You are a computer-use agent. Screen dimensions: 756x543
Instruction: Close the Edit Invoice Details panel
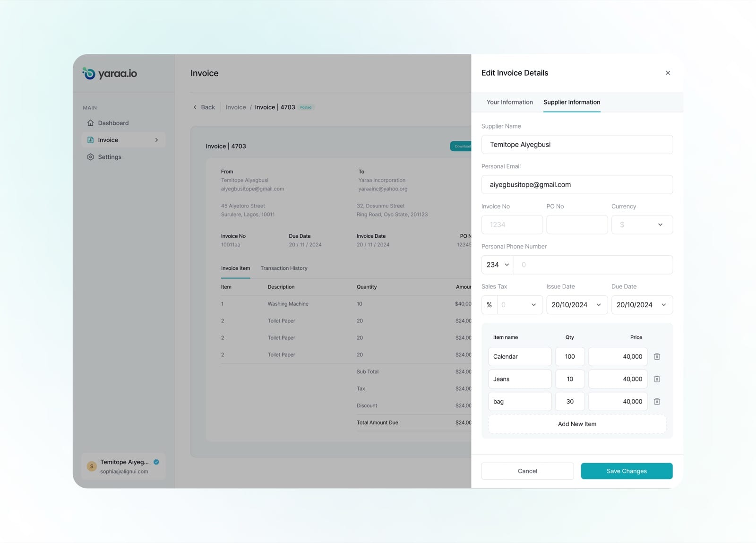click(x=668, y=73)
